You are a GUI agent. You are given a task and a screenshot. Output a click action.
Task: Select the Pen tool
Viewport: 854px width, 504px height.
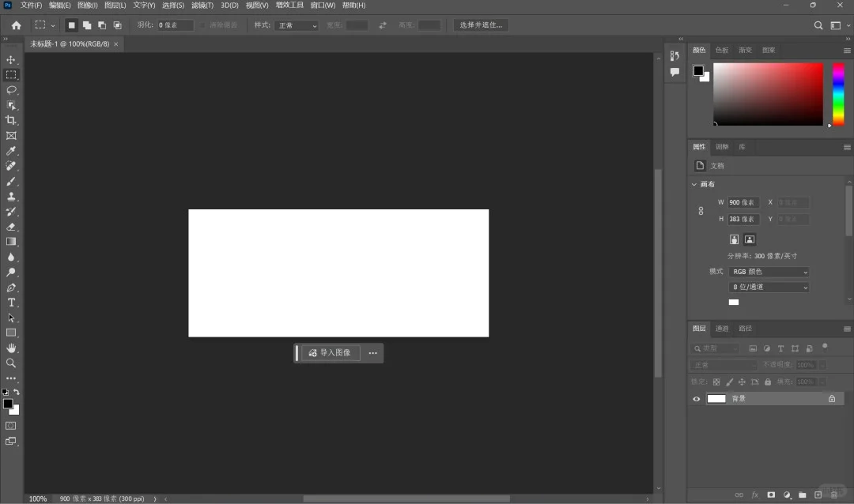[x=11, y=288]
